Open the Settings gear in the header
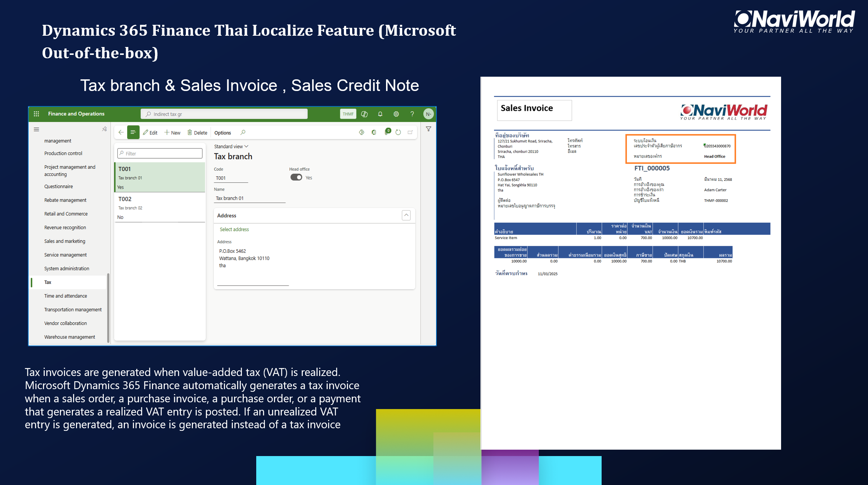This screenshot has width=868, height=485. [396, 114]
